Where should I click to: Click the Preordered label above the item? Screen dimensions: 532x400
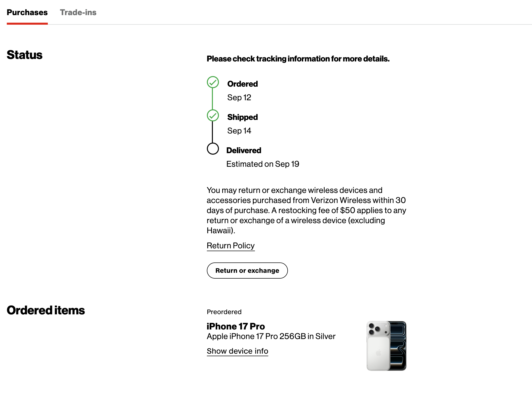tap(224, 312)
